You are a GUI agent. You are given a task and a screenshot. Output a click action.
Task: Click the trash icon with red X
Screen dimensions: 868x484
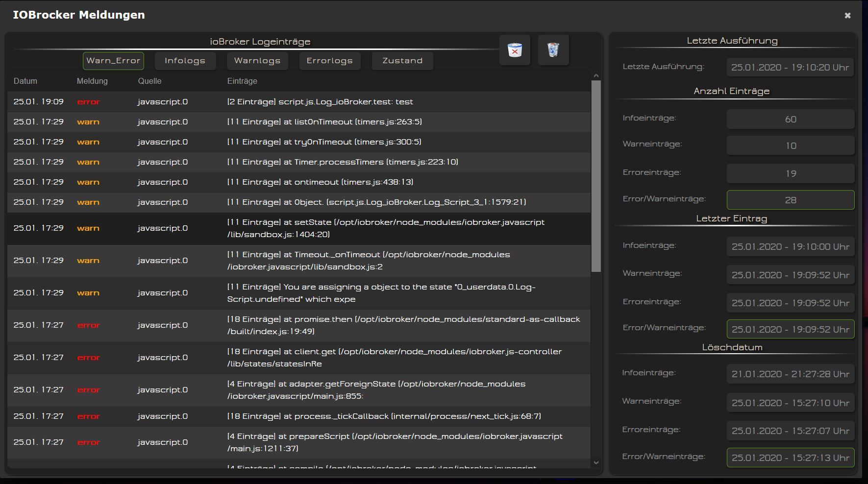[515, 50]
